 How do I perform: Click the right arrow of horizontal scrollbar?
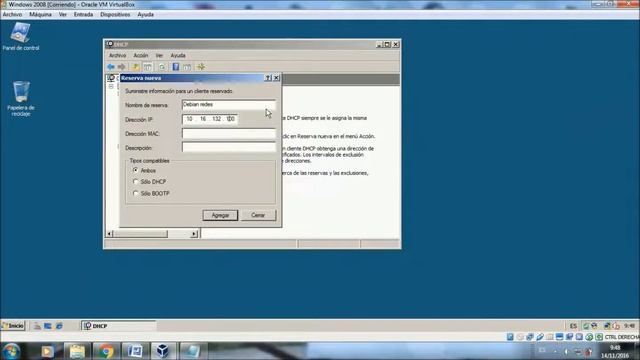194,233
